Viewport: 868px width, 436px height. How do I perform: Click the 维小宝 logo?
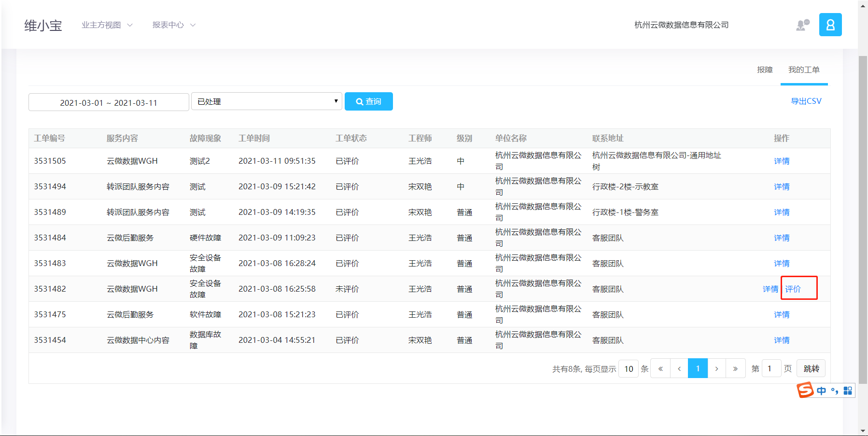click(43, 26)
